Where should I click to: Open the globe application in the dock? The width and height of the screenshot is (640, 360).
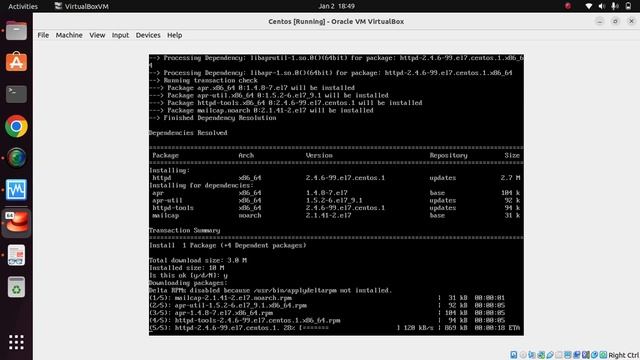[x=16, y=158]
